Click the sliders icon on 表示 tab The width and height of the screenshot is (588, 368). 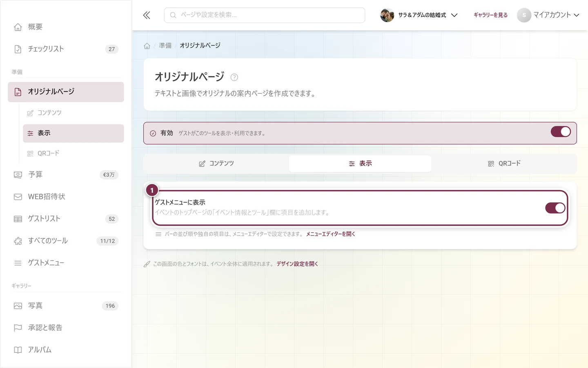click(352, 164)
